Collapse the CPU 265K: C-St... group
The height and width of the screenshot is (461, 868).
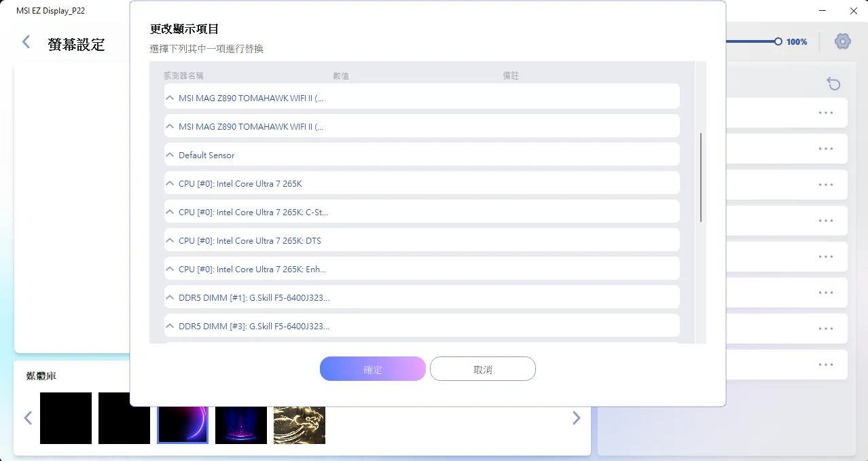(x=170, y=212)
